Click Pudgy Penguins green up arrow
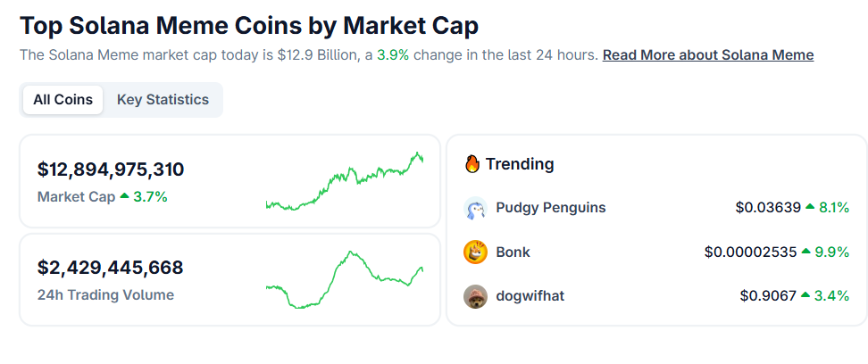The width and height of the screenshot is (868, 364). tap(810, 208)
